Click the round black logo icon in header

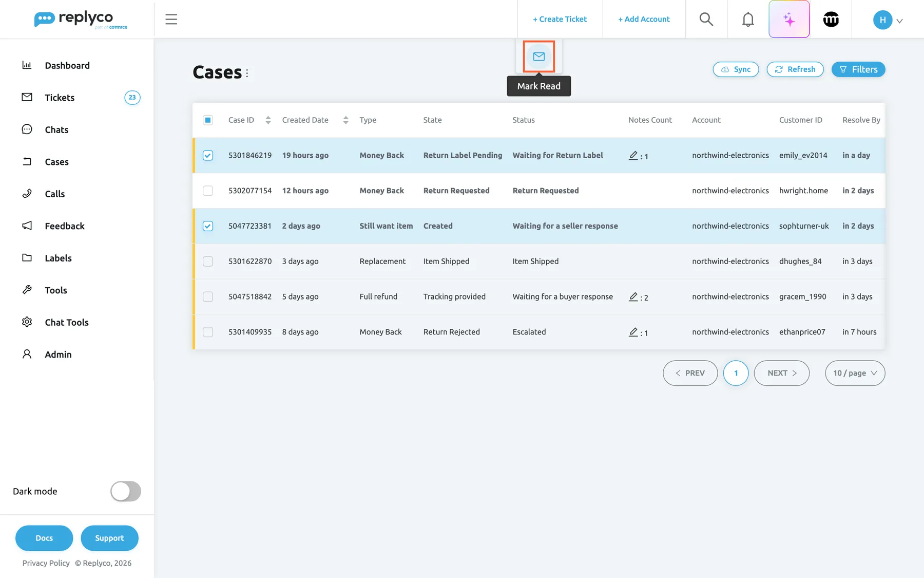pyautogui.click(x=831, y=20)
